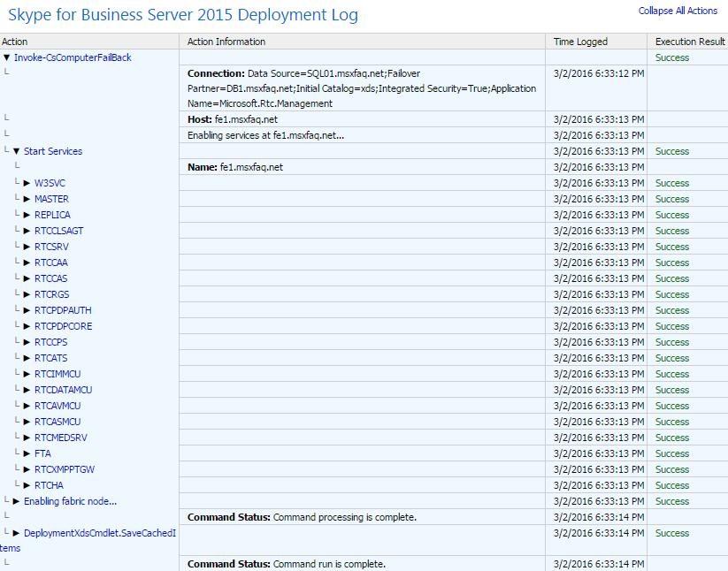Expand the RTCPDPAUTH row arrow
Viewport: 728px width, 571px height.
27,310
